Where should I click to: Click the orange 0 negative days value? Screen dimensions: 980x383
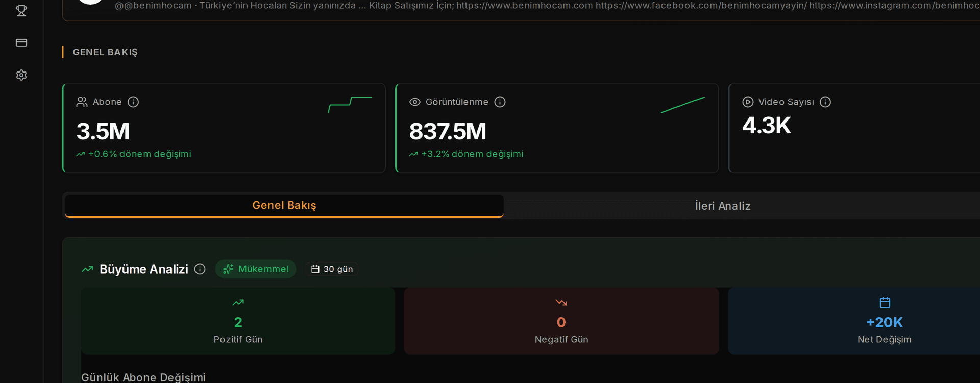pyautogui.click(x=561, y=322)
